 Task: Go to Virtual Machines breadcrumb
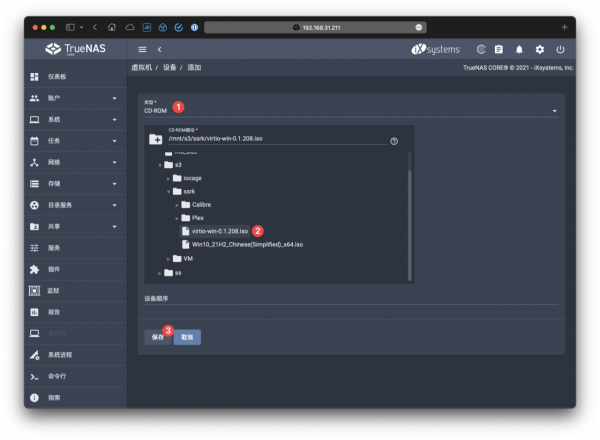pyautogui.click(x=142, y=68)
